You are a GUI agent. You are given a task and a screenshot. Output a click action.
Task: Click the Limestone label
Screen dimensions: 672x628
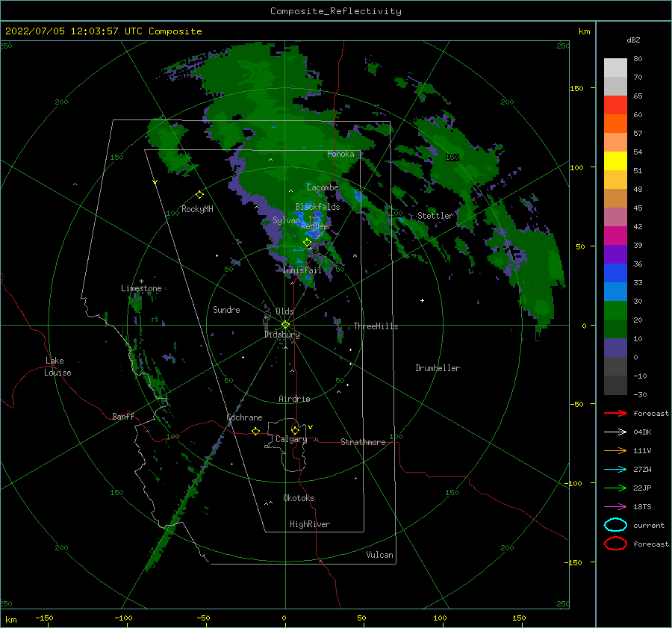pyautogui.click(x=141, y=288)
